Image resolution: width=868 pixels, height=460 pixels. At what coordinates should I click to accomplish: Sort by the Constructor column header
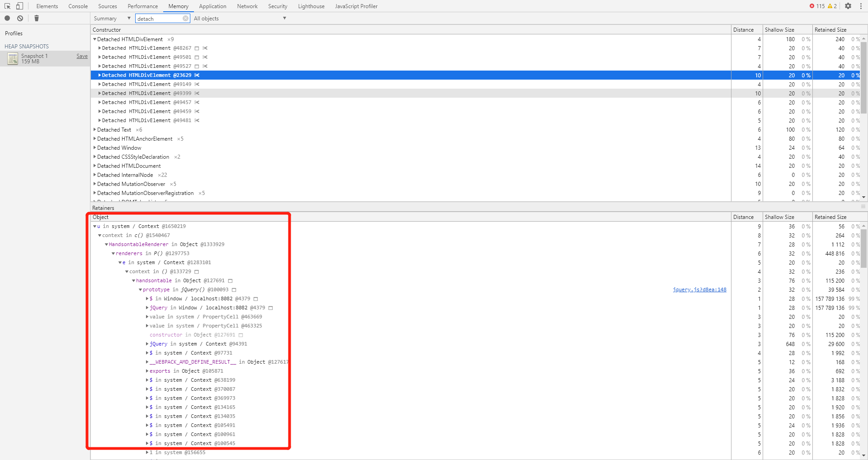[x=411, y=30]
